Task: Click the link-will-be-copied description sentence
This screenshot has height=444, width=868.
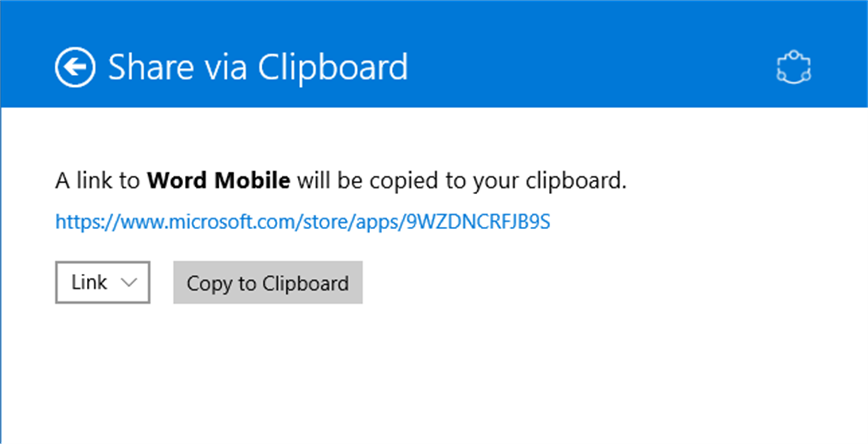Action: 341,180
